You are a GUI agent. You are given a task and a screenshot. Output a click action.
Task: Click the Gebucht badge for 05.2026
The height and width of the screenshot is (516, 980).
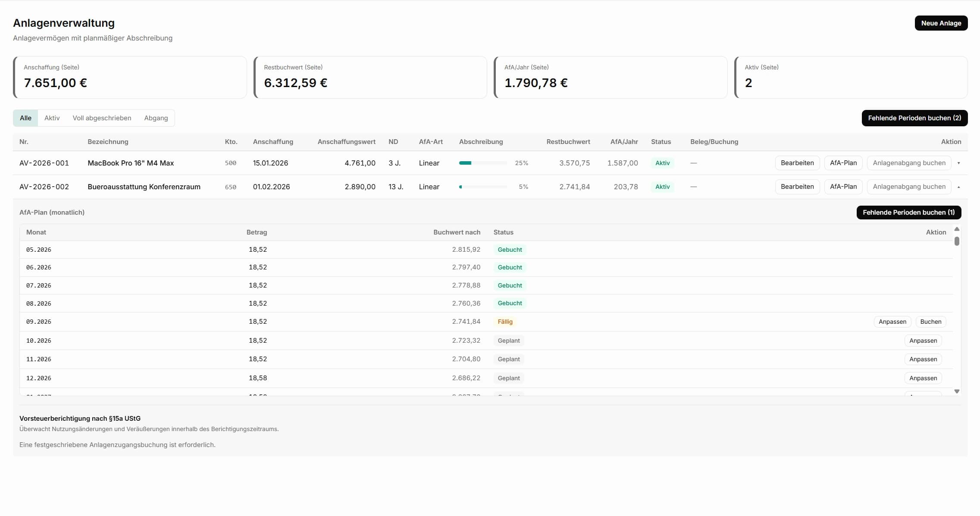pos(510,250)
